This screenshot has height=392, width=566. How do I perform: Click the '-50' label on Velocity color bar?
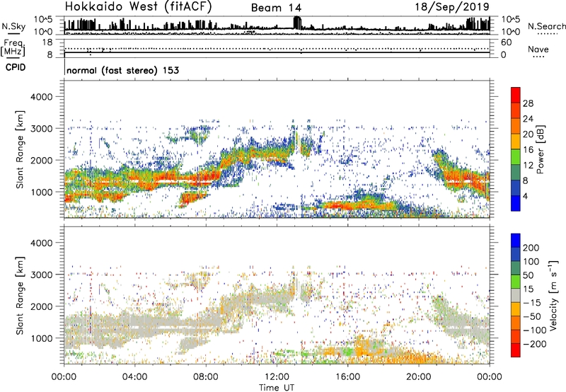[532, 316]
